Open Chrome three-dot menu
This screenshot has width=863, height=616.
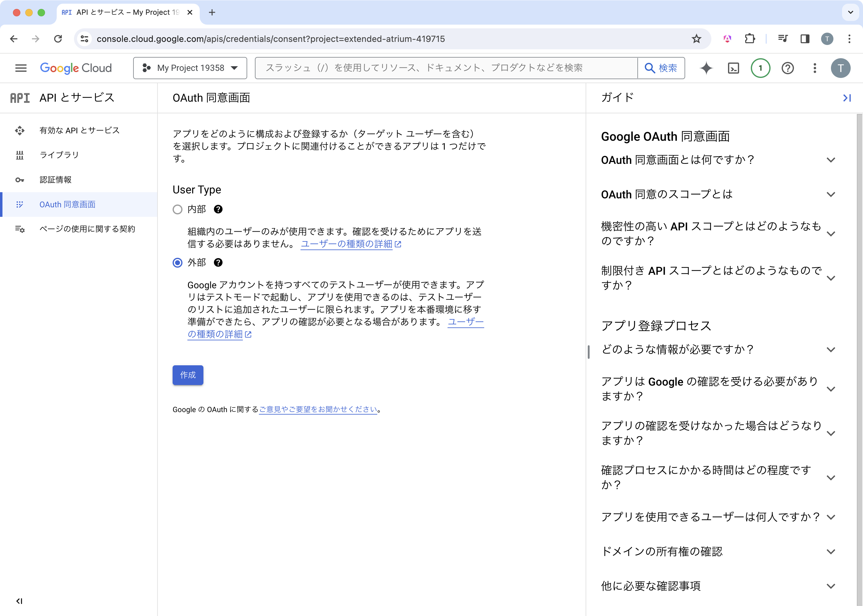point(849,39)
